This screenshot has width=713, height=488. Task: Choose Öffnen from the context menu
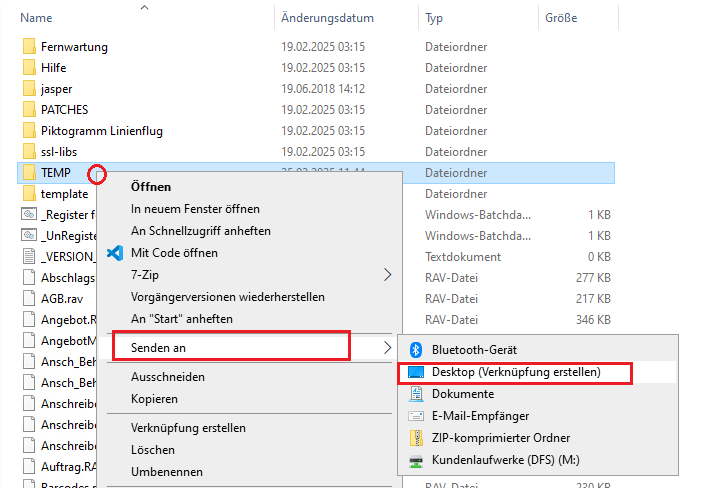[x=151, y=187]
